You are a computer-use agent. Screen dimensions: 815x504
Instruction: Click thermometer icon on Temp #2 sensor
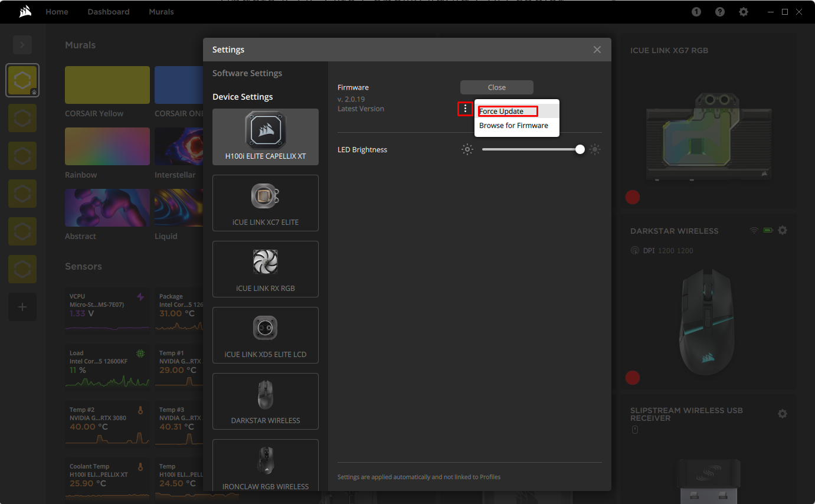tap(140, 410)
